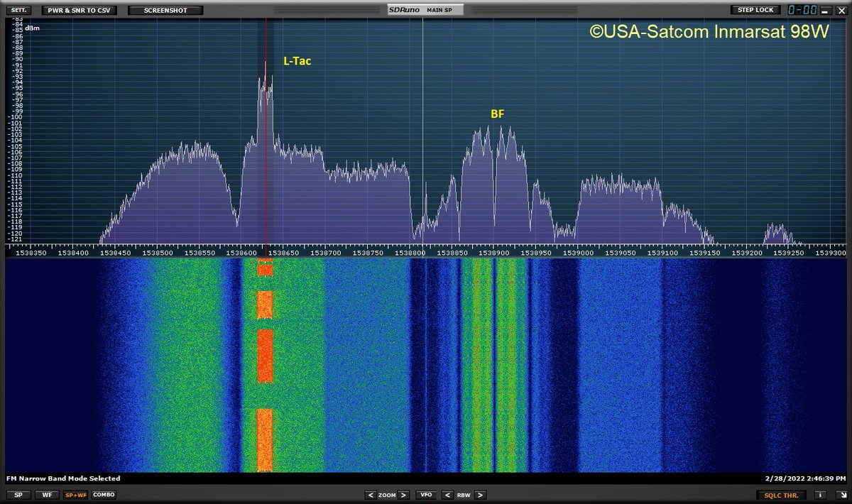The height and width of the screenshot is (504, 852).
Task: Click the dBm label on power axis
Action: coord(32,28)
